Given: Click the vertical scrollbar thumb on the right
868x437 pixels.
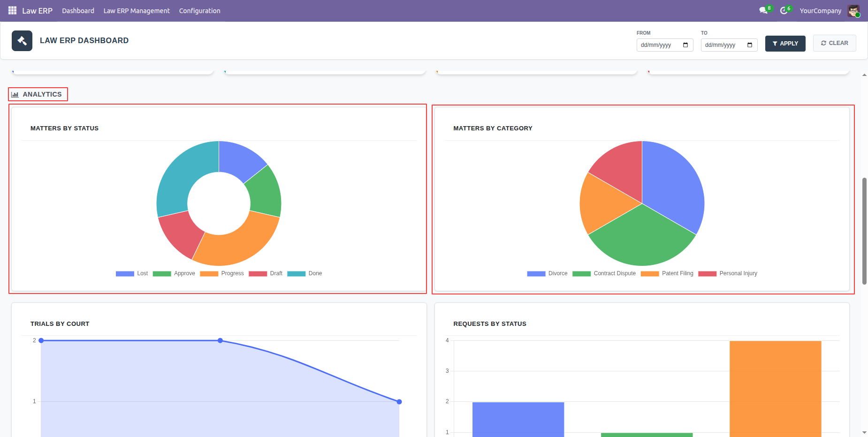Looking at the screenshot, I should click(x=864, y=231).
